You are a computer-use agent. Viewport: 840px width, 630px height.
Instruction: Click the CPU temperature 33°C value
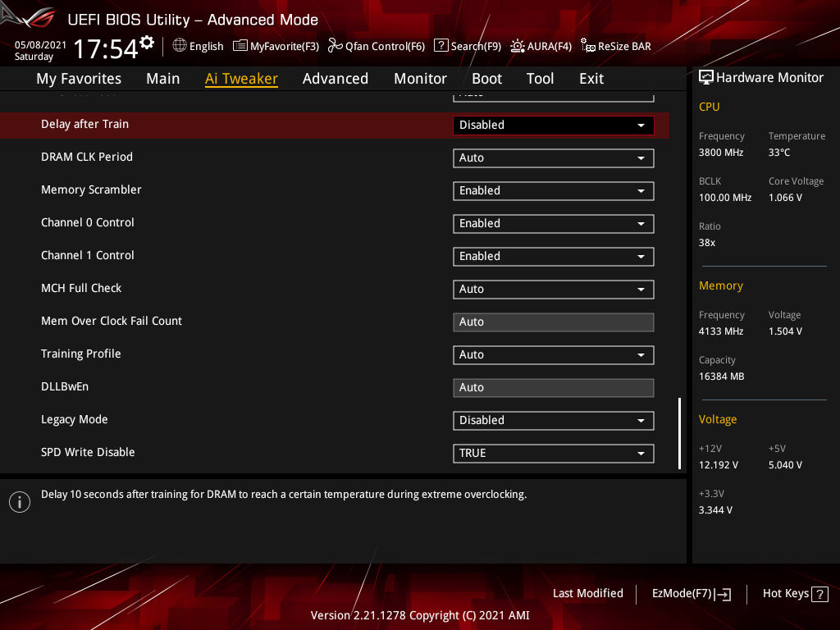coord(779,153)
